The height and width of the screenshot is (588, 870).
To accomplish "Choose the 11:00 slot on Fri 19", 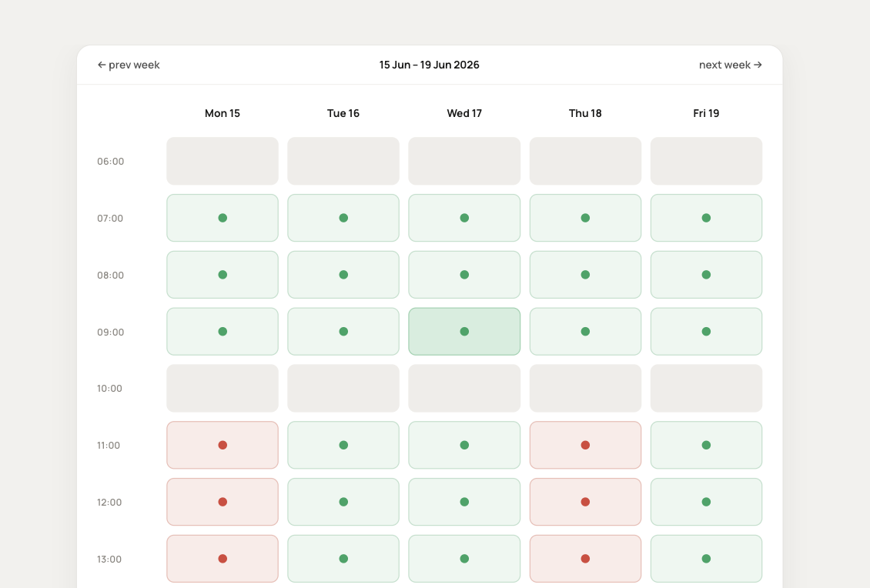I will [x=706, y=445].
